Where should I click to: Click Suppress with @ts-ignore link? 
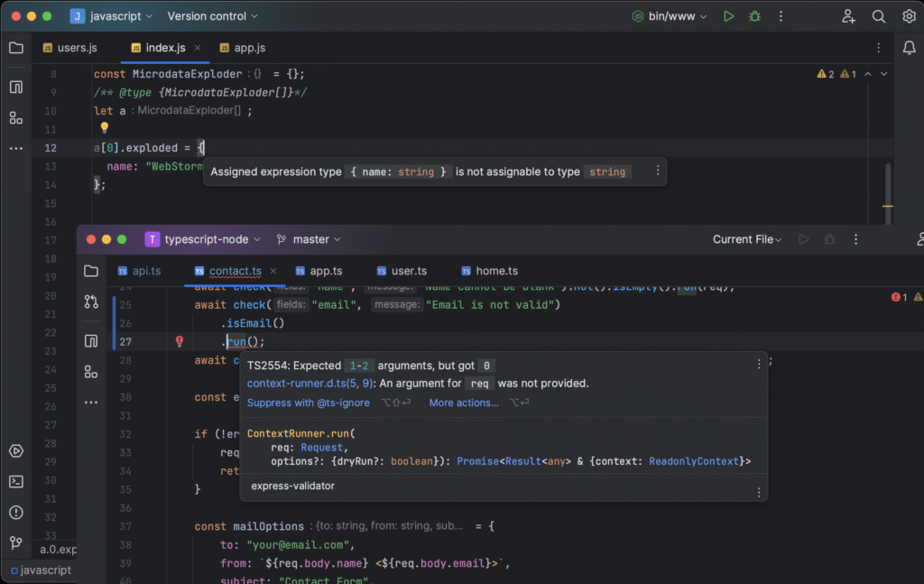click(x=308, y=403)
